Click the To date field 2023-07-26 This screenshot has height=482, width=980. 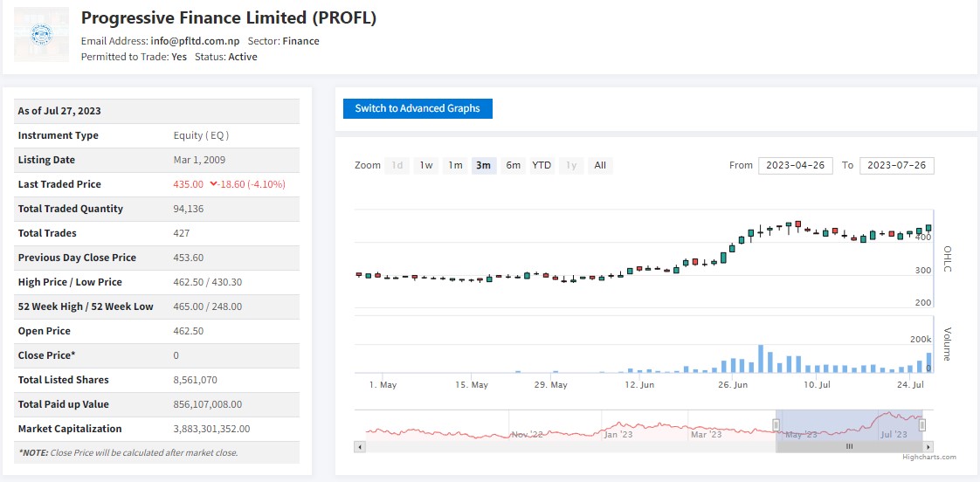(x=896, y=165)
